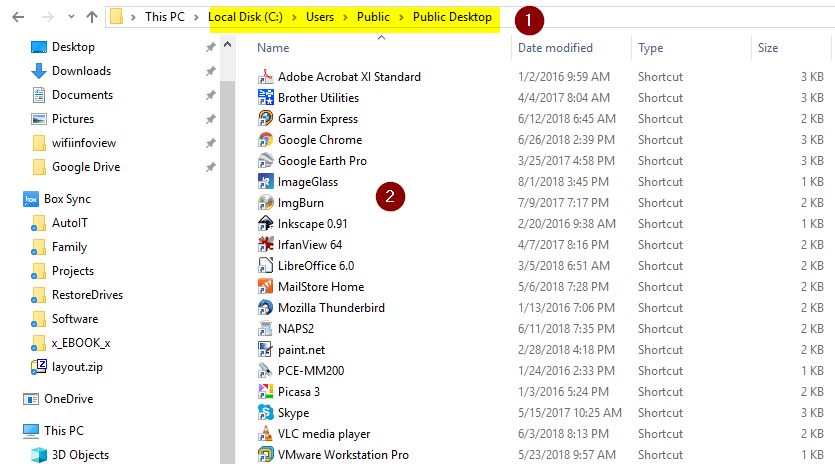Click the Forward navigation arrow
The image size is (835, 464).
[47, 17]
